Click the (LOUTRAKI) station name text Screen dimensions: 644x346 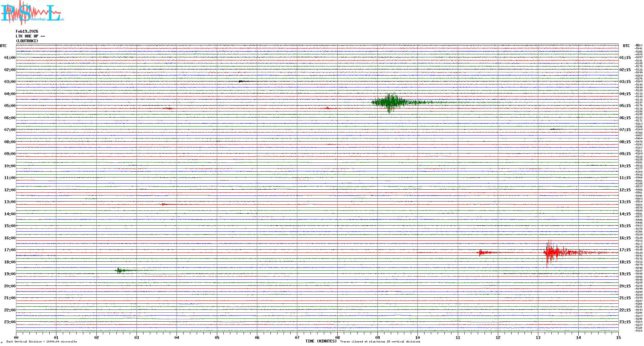27,41
